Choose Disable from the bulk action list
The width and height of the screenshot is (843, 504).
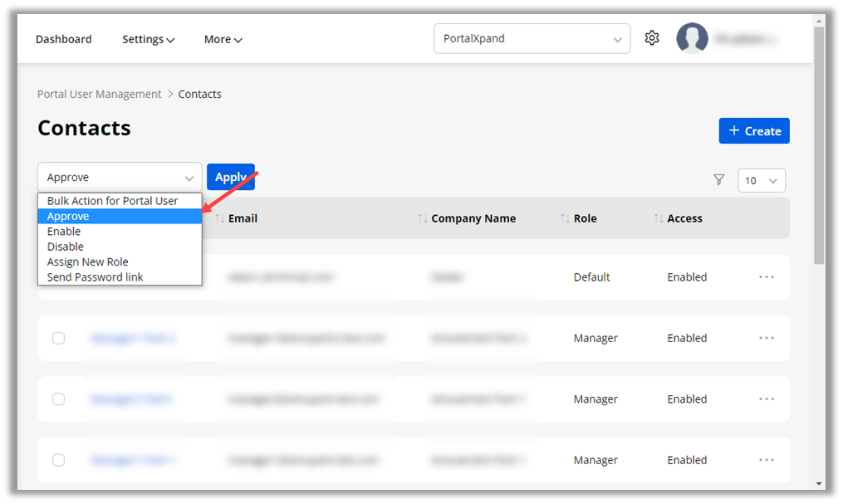pyautogui.click(x=66, y=247)
